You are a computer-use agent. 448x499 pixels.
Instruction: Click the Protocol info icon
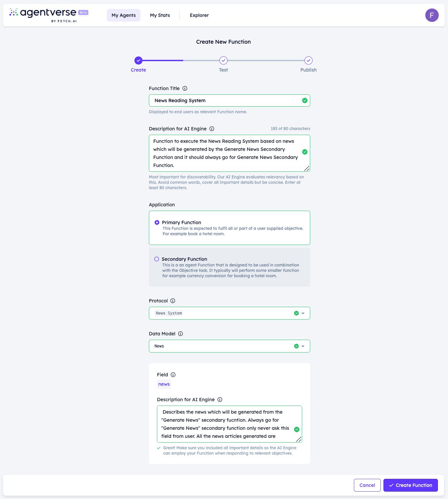tap(173, 301)
